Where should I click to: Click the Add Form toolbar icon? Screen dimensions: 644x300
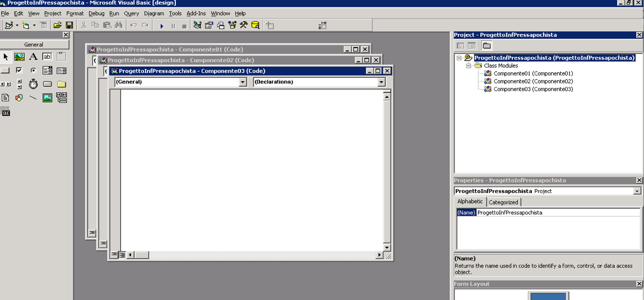point(26,25)
